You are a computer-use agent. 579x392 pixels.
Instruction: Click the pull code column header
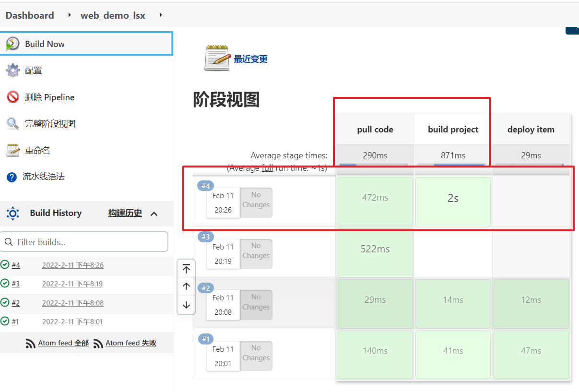click(375, 130)
